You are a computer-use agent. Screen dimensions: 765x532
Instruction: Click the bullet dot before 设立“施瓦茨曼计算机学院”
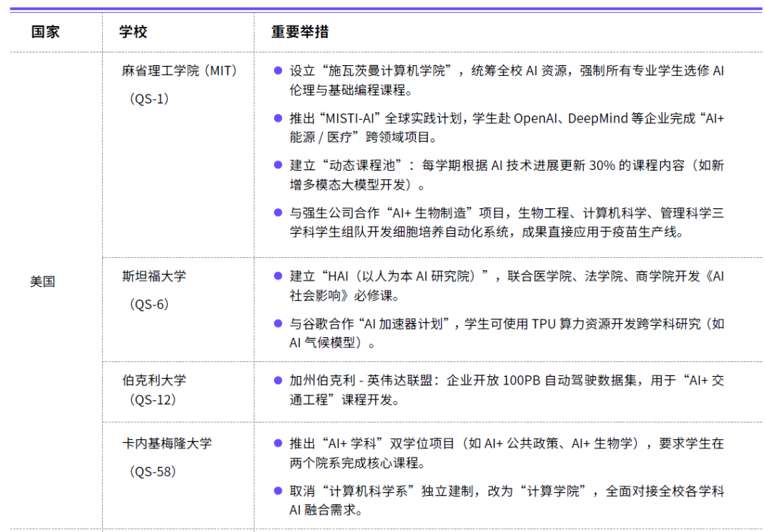pos(278,72)
